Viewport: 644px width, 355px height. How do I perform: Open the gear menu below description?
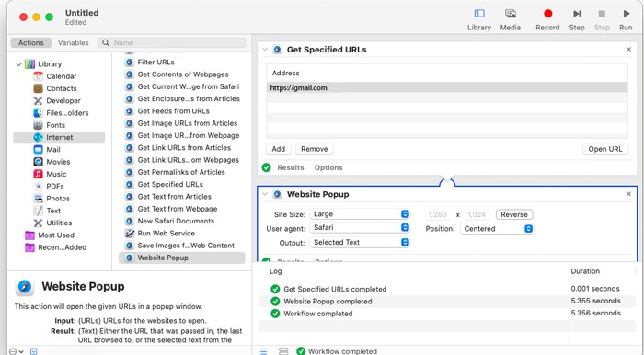pos(16,351)
